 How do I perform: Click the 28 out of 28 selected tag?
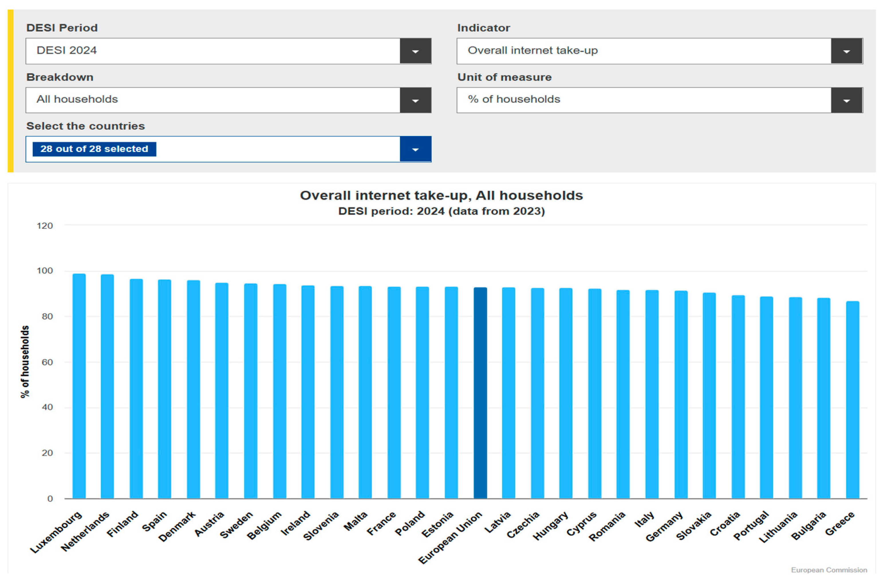94,149
